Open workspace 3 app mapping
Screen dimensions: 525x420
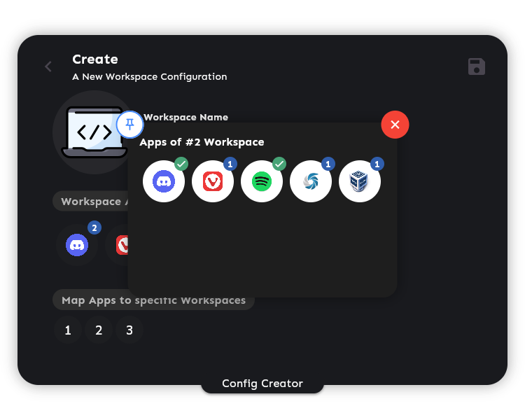pos(129,330)
